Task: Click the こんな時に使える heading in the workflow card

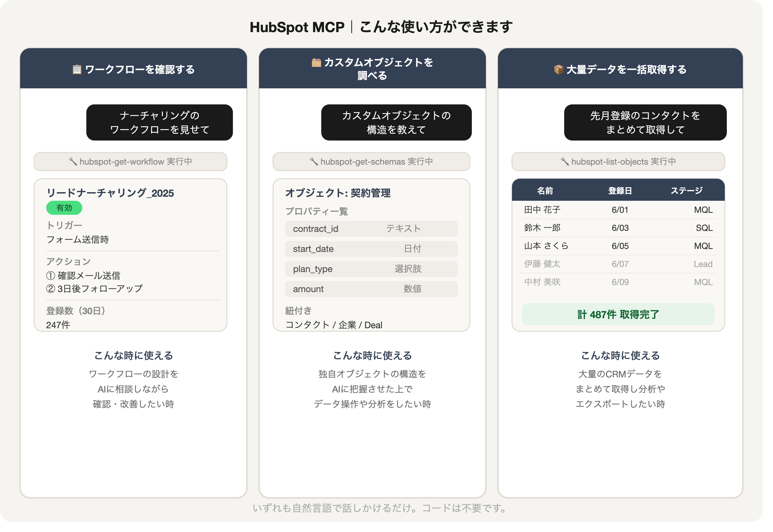Action: click(x=133, y=356)
